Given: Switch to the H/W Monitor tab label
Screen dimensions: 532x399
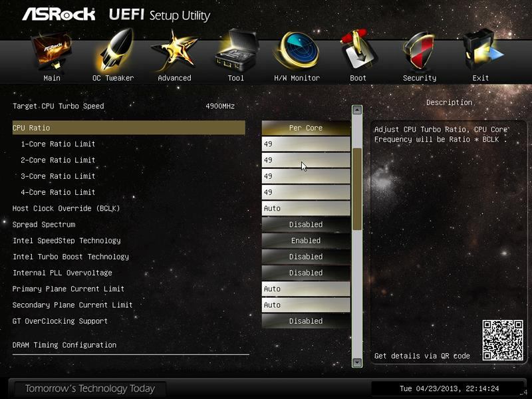Looking at the screenshot, I should [297, 78].
